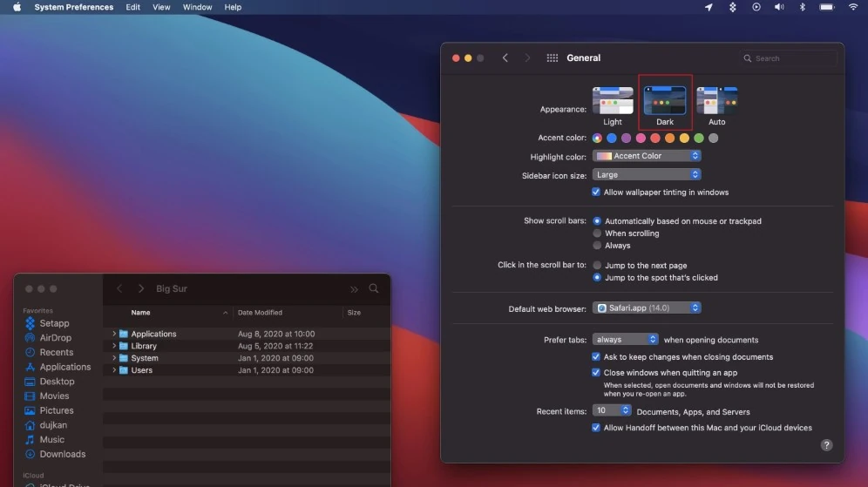Open the volume menu bar icon
The width and height of the screenshot is (868, 487).
779,7
